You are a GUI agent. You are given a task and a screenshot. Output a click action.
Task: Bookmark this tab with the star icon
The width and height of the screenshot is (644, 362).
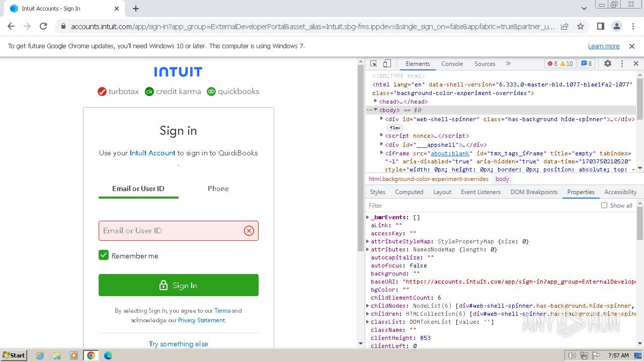point(581,26)
